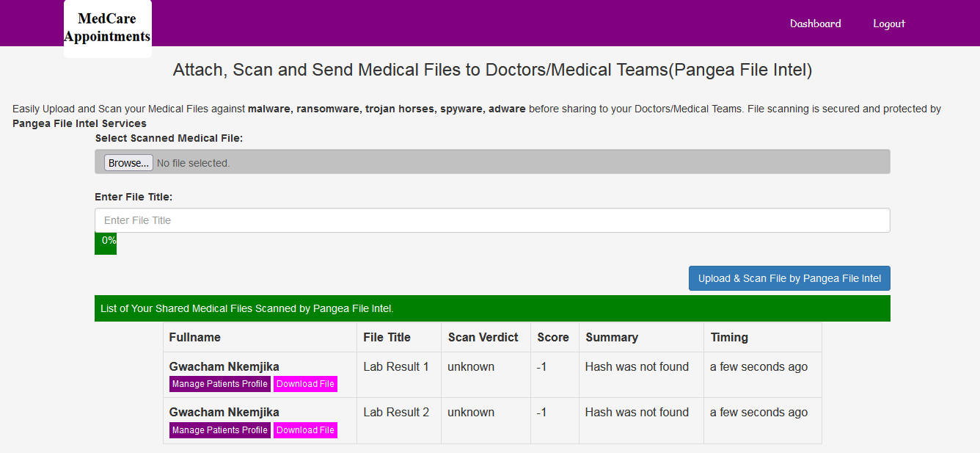Click the Scan Verdict column header
The width and height of the screenshot is (980, 453).
[483, 338]
